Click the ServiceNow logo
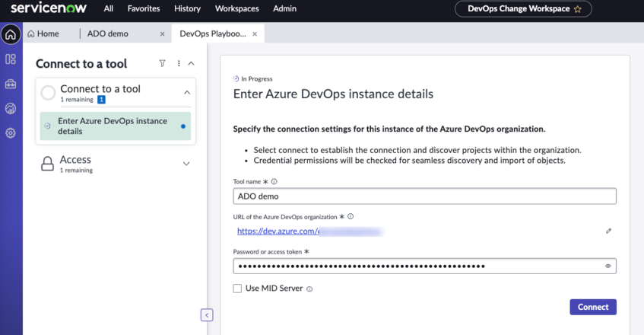Screen dimensions: 644x335 [x=49, y=8]
